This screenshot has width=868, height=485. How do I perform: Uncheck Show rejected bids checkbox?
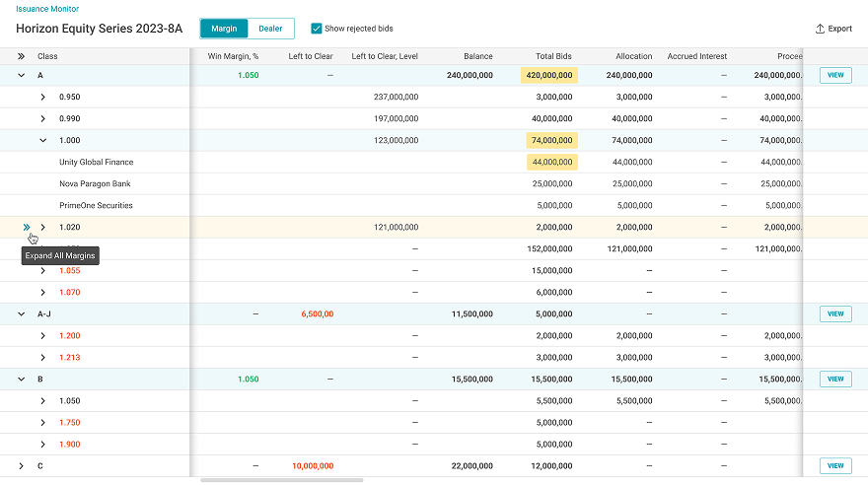[x=316, y=29]
